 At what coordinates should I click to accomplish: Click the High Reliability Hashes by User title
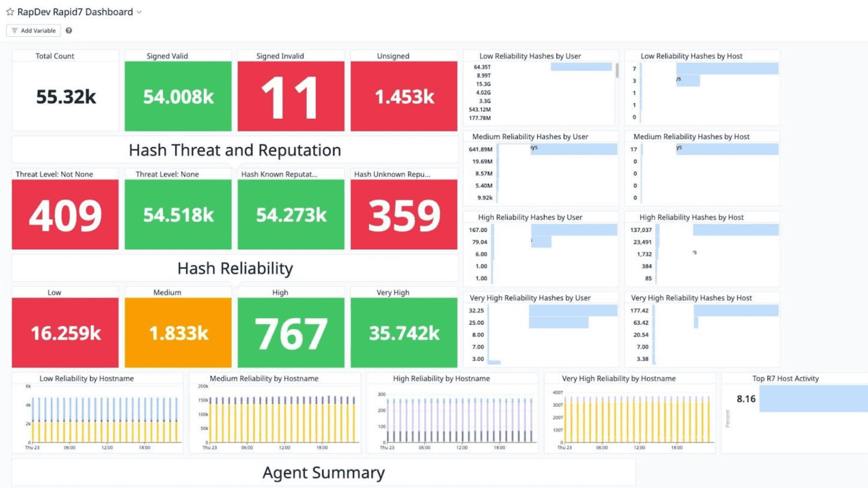[530, 217]
